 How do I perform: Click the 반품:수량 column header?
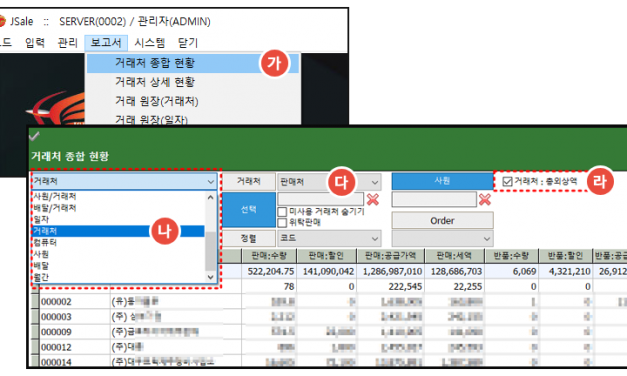click(x=511, y=255)
